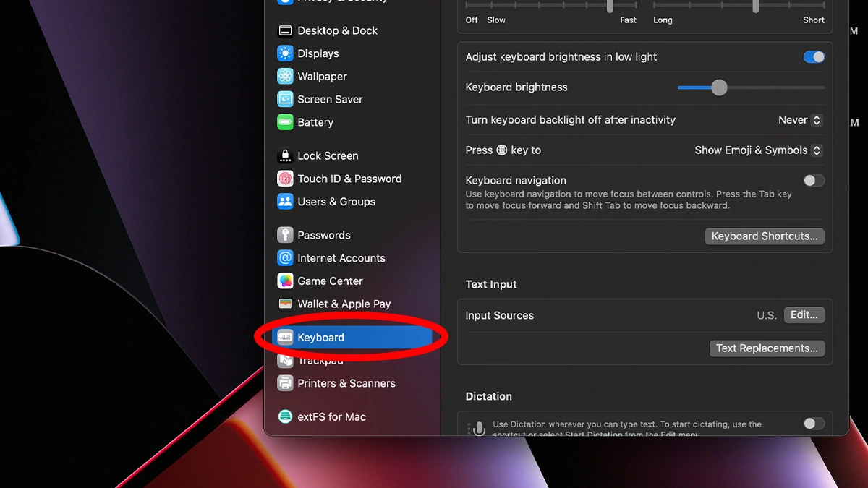This screenshot has height=488, width=868.
Task: Click the Keyboard Shortcuts... button
Action: point(765,236)
